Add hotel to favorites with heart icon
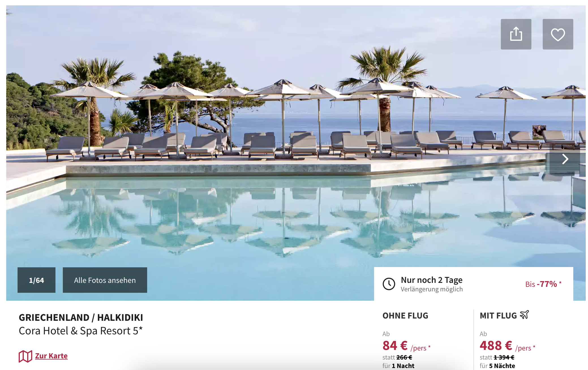Viewport: 588px width, 370px height. tap(558, 34)
